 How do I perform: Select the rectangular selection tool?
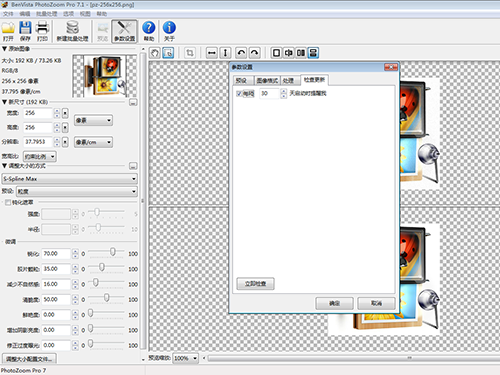[x=168, y=53]
